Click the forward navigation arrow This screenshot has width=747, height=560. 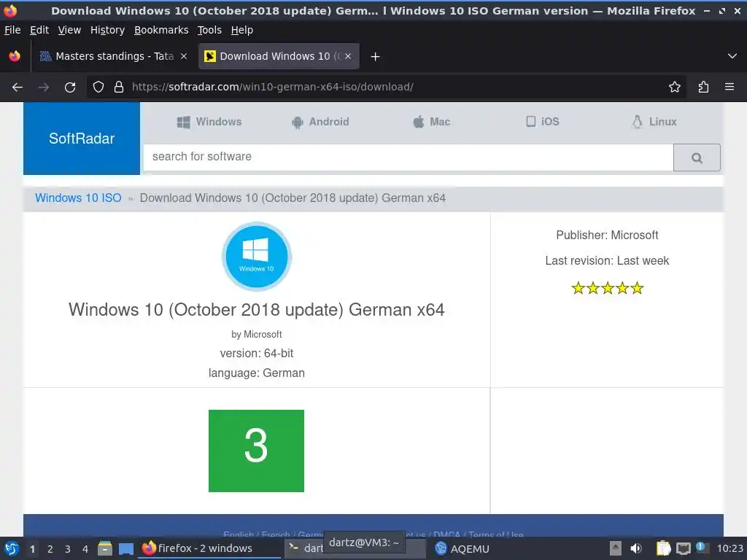pyautogui.click(x=44, y=87)
